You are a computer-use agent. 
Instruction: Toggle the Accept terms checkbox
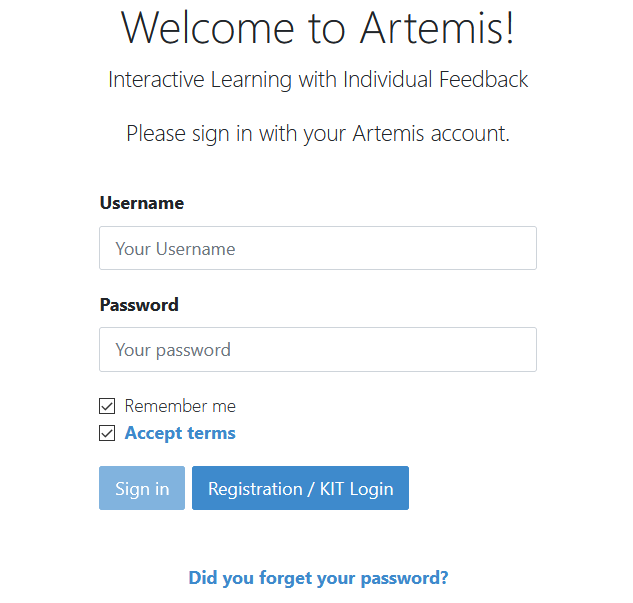click(107, 433)
